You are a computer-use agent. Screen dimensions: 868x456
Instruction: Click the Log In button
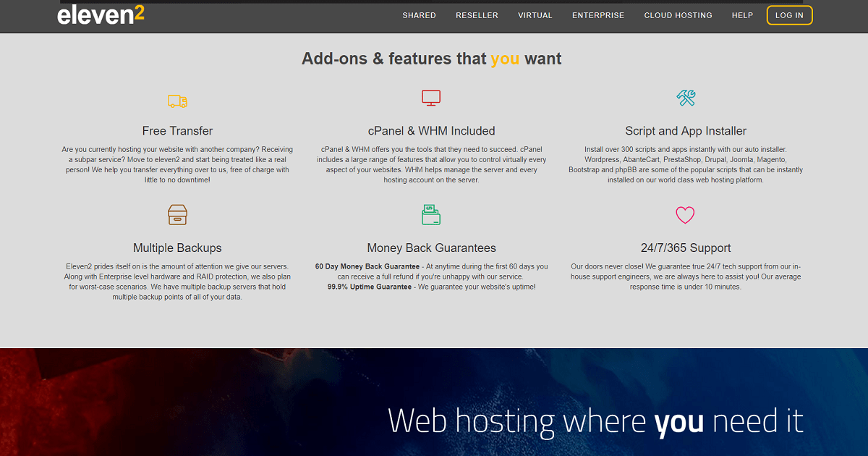pyautogui.click(x=789, y=15)
